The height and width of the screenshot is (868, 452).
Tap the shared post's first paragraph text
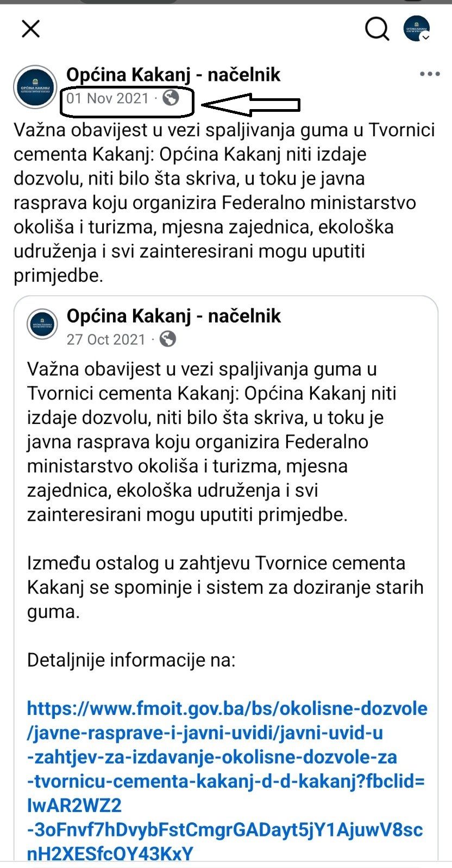[212, 441]
